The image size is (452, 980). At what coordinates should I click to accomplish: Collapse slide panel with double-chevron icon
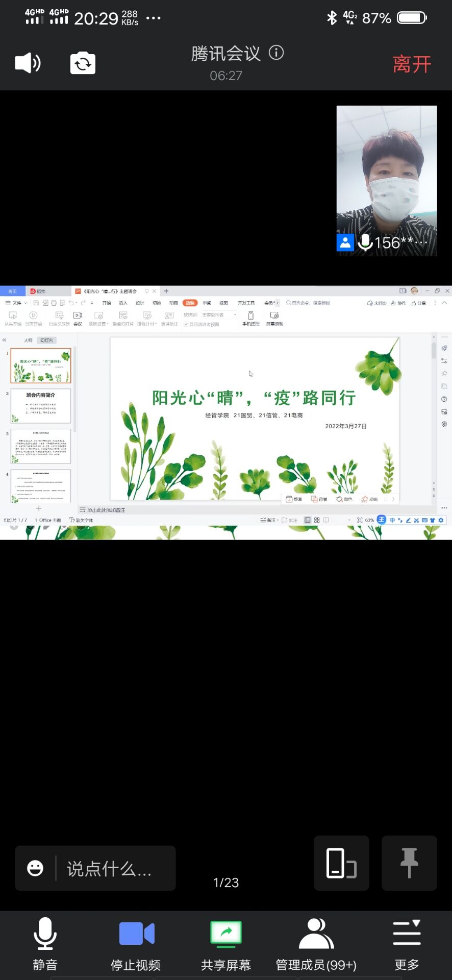pos(4,340)
